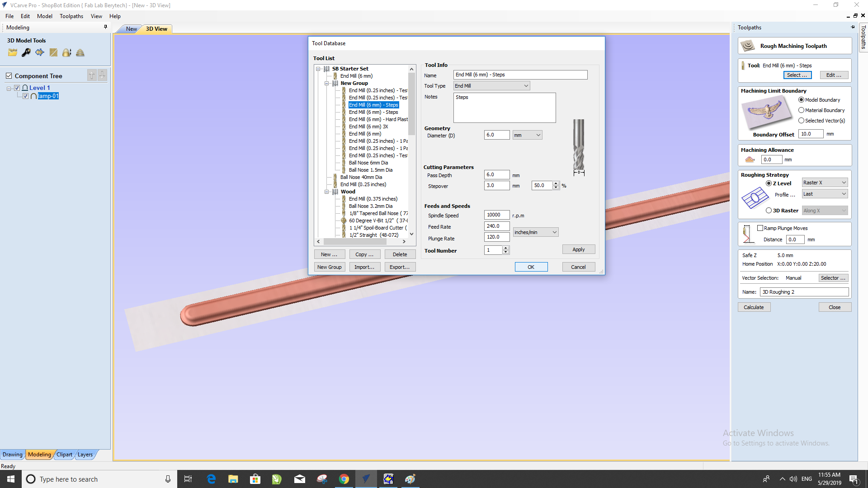Image resolution: width=868 pixels, height=488 pixels.
Task: Click the Level 1 component icon
Action: (25, 88)
